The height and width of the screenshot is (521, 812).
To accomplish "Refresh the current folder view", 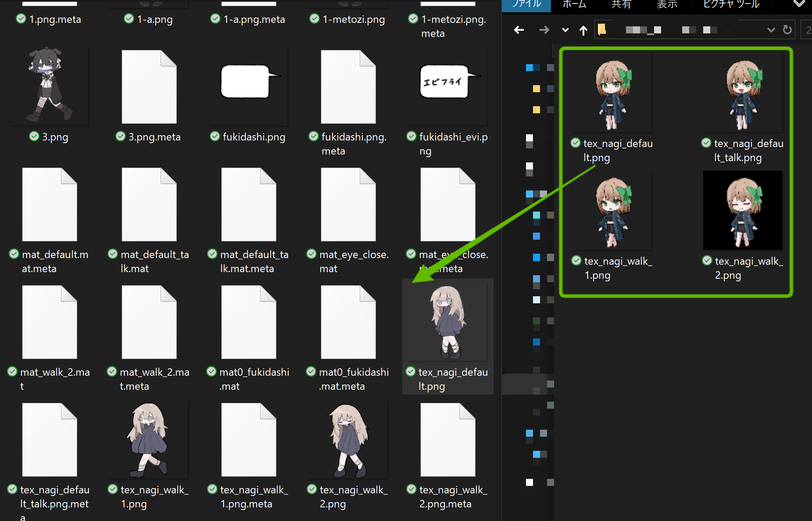I will point(787,30).
